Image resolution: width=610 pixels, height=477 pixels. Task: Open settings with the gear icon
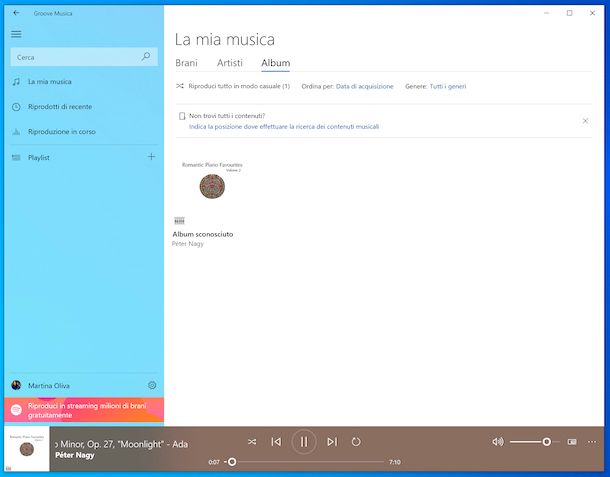pos(152,385)
